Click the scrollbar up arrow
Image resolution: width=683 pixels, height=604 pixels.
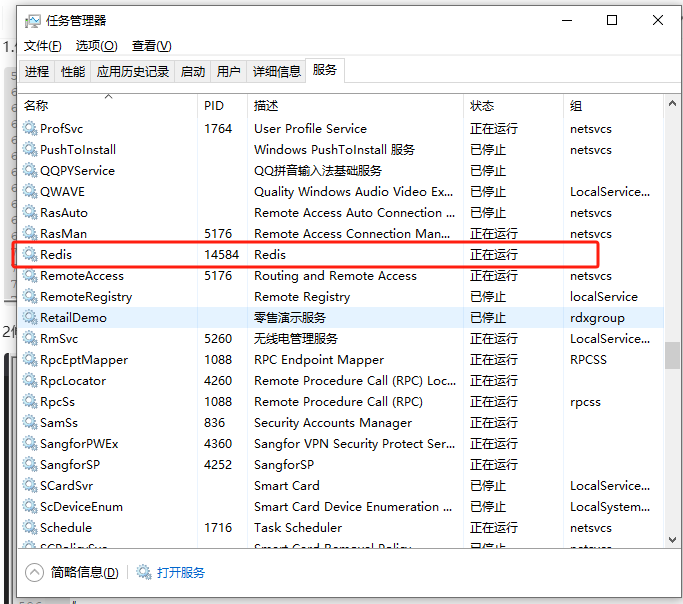click(672, 103)
